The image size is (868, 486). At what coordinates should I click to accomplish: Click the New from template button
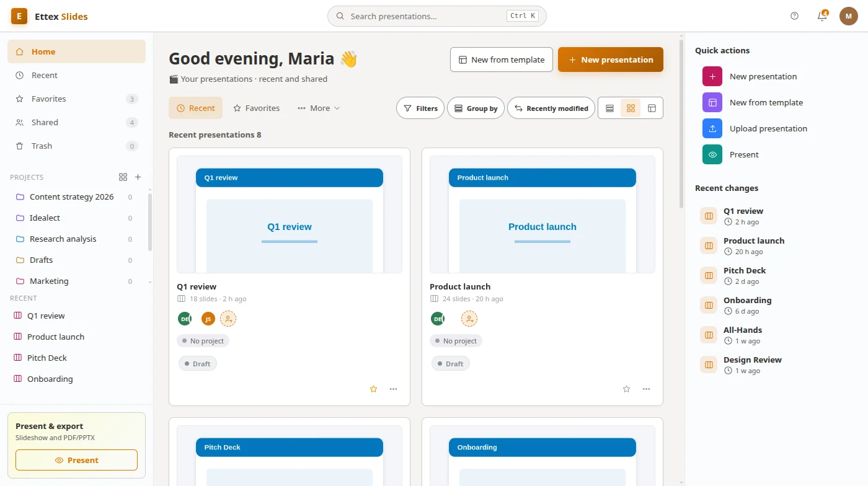click(501, 60)
